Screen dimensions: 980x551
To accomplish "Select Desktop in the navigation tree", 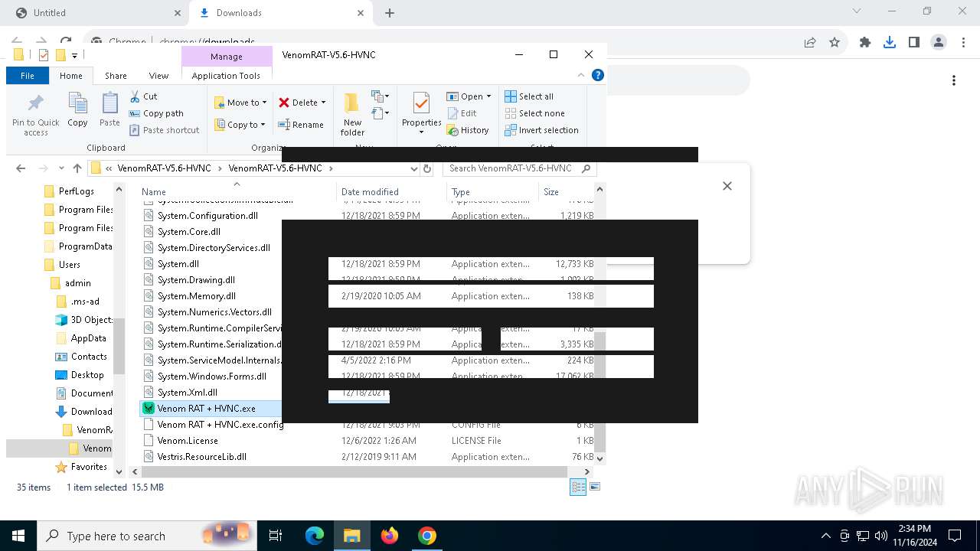I will [x=87, y=375].
